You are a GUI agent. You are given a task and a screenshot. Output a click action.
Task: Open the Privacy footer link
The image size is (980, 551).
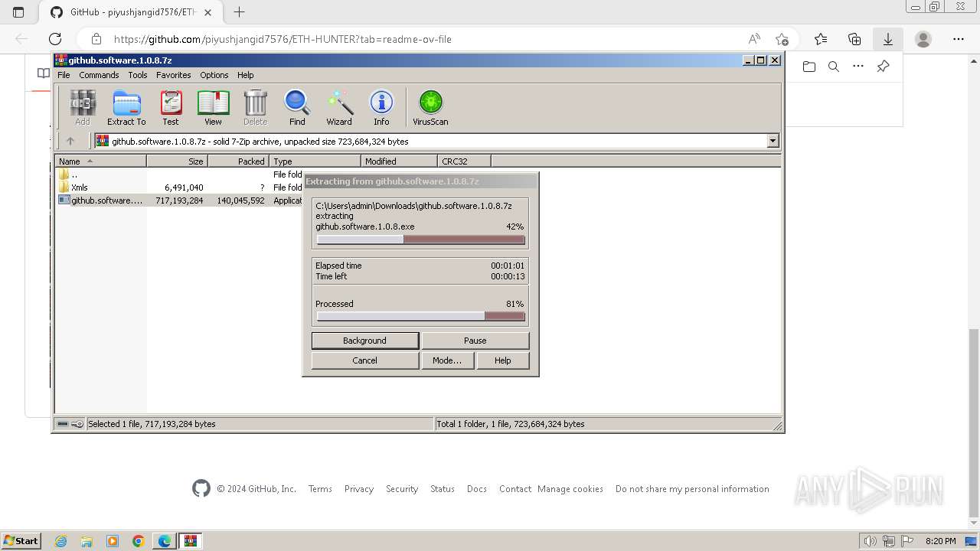point(359,489)
